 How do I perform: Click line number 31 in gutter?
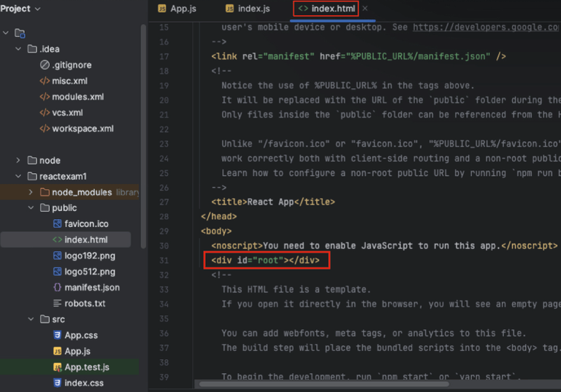pos(164,261)
